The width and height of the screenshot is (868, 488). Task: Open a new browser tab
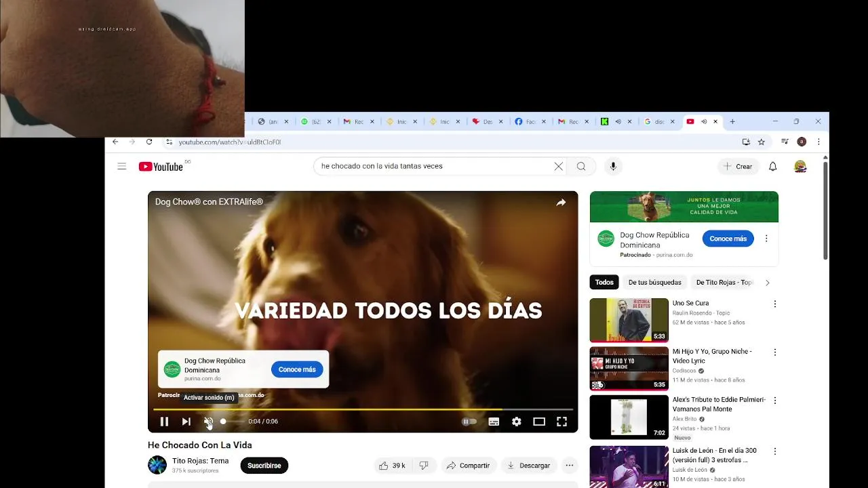coord(732,121)
